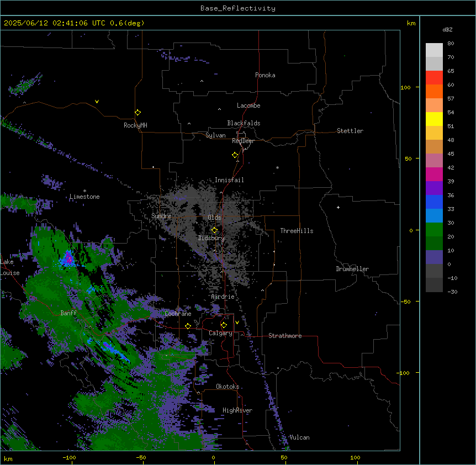Click yellow V marker northeast of Calgary
The width and height of the screenshot is (476, 465).
click(x=237, y=323)
